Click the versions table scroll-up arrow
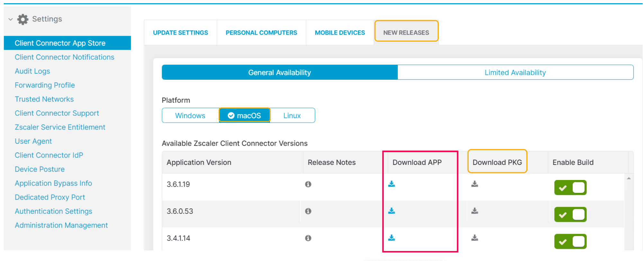Image resolution: width=644 pixels, height=261 pixels. coord(629,178)
